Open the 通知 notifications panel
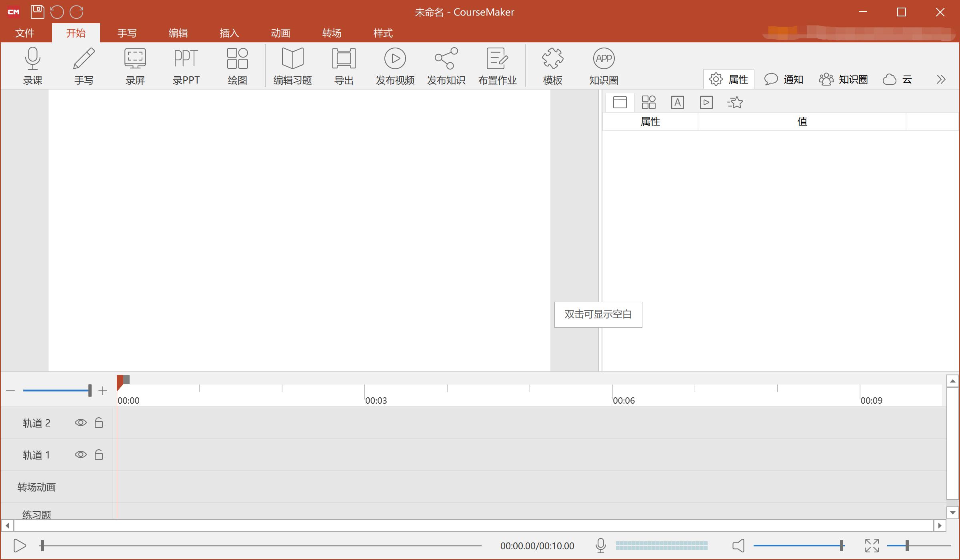 pyautogui.click(x=784, y=80)
